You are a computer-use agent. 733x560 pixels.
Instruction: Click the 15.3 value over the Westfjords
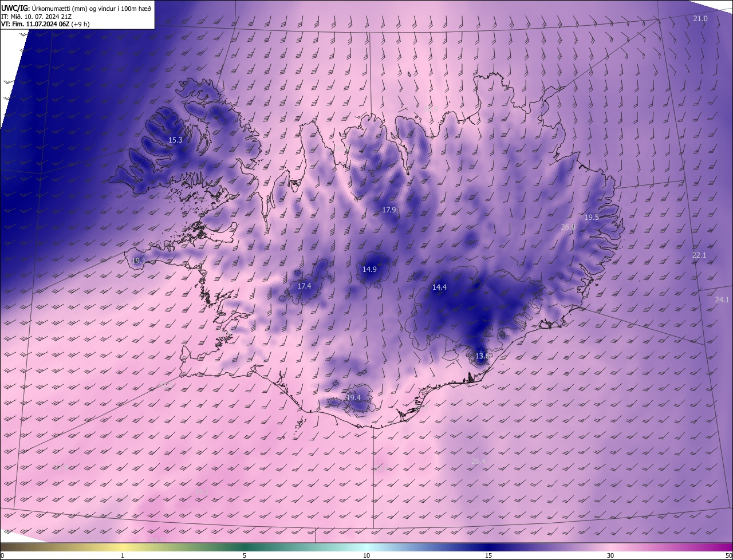(175, 140)
